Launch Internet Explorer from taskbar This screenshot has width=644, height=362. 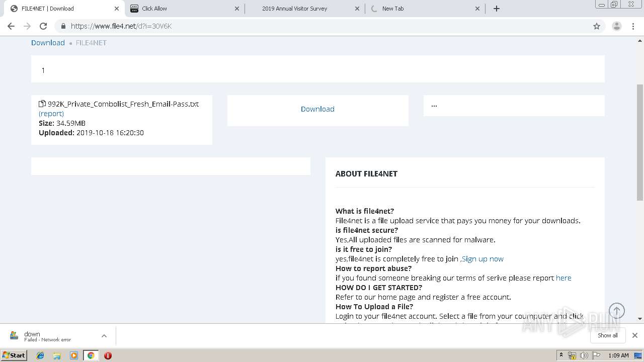tap(40, 355)
